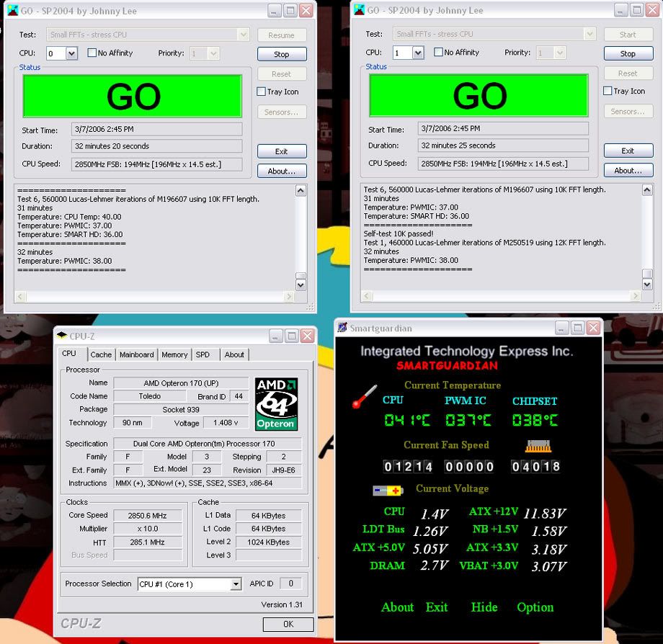Minimize the left SP2004 window

coord(275,11)
